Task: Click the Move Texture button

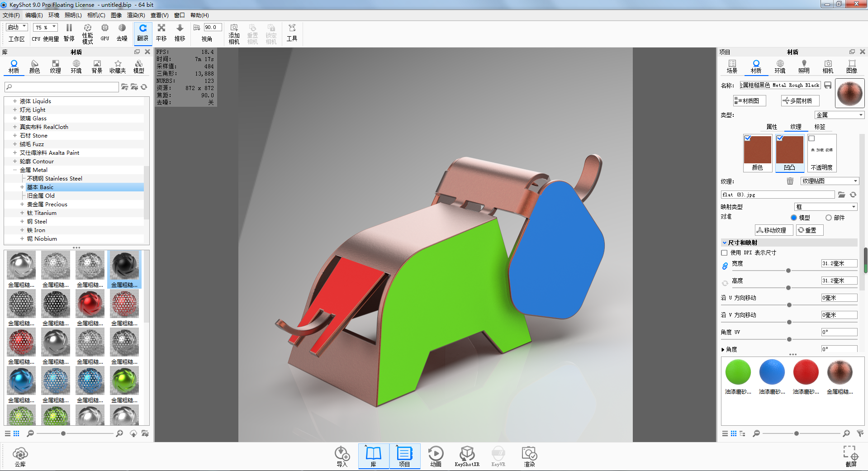Action: [774, 230]
